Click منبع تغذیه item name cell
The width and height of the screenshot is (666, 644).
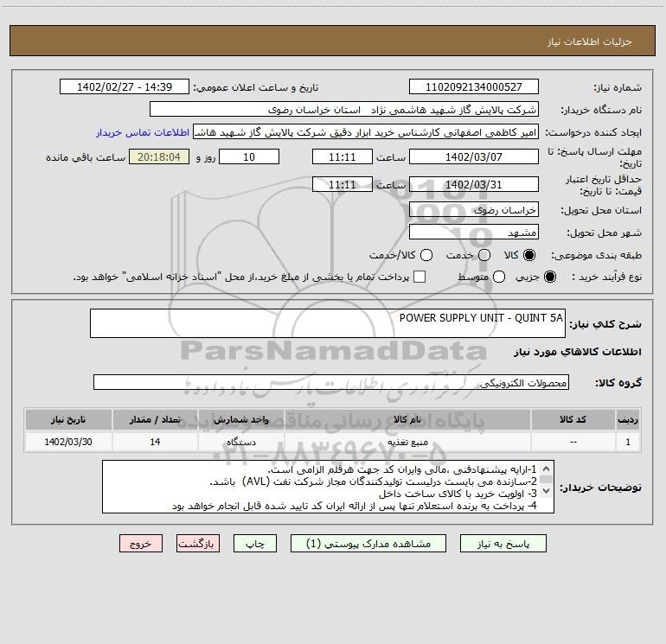(407, 442)
